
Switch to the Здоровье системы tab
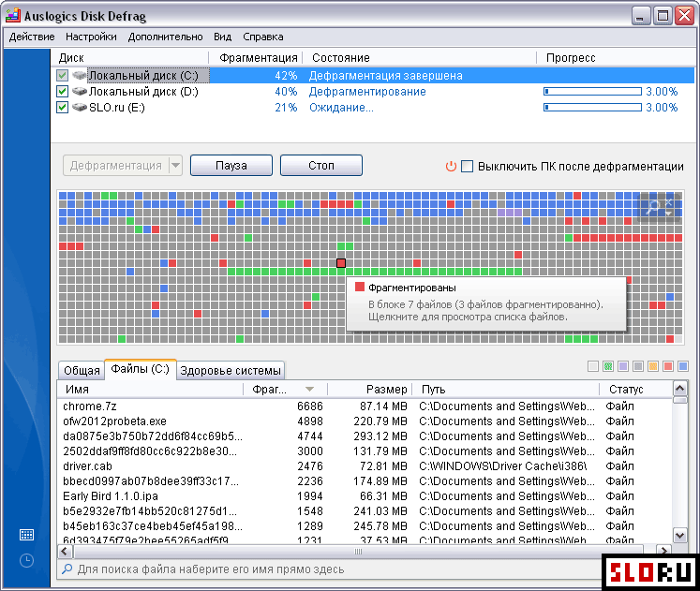click(231, 370)
